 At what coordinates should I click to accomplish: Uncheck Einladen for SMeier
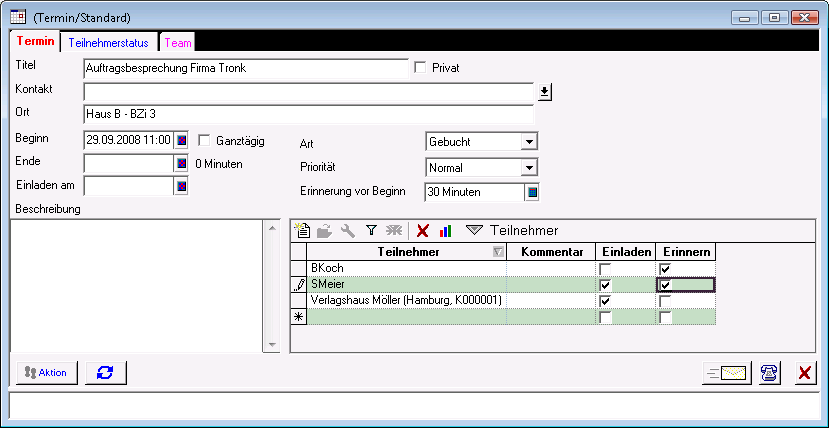click(605, 285)
